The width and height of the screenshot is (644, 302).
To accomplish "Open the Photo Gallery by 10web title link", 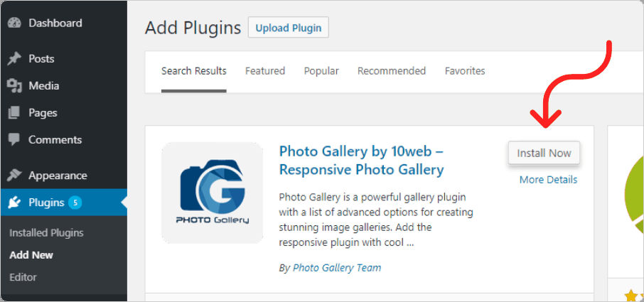I will pos(361,161).
